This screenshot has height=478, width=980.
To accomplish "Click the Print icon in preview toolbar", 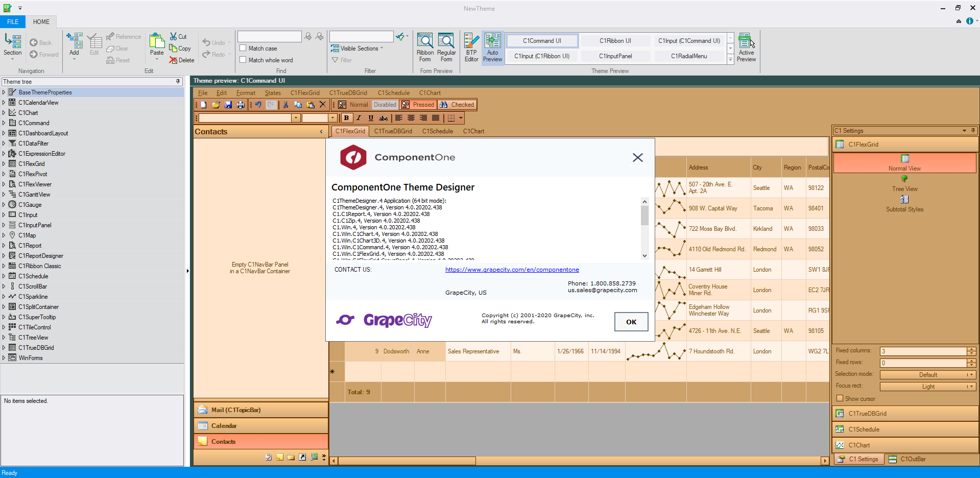I will pyautogui.click(x=241, y=105).
